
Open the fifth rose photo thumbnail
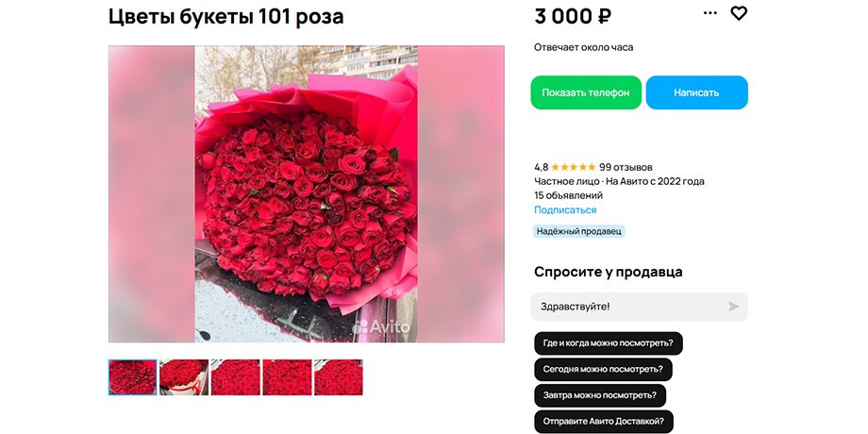(338, 377)
